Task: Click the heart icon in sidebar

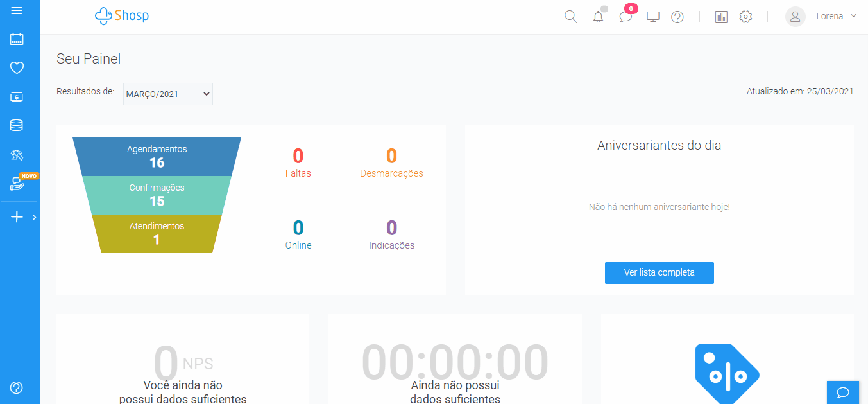Action: [x=17, y=67]
